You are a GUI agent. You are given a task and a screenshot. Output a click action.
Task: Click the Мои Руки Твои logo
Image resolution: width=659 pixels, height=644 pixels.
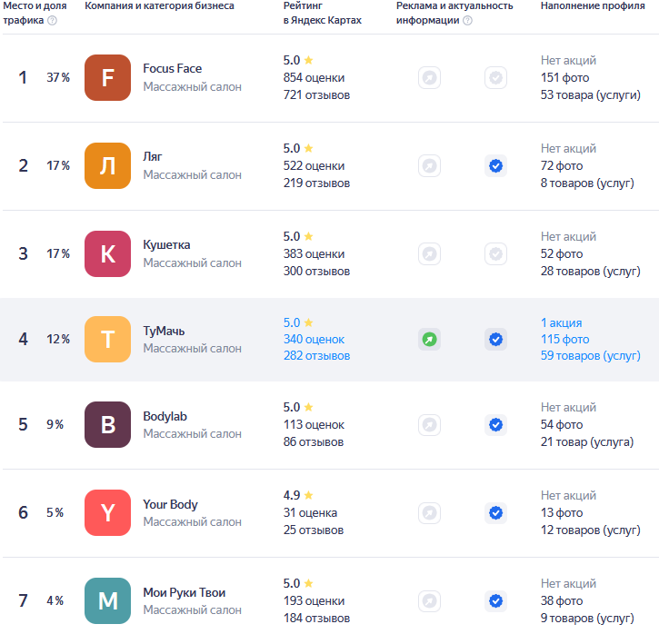[107, 600]
